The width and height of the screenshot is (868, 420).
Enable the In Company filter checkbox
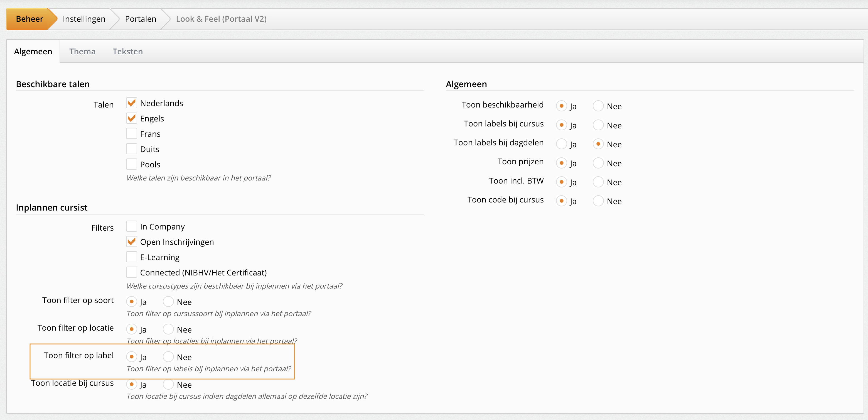click(131, 226)
